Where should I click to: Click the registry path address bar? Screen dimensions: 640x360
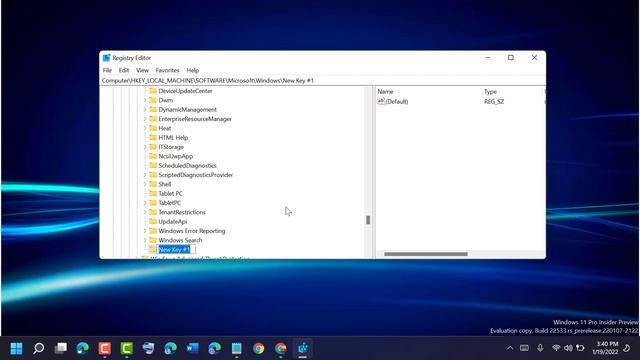322,80
